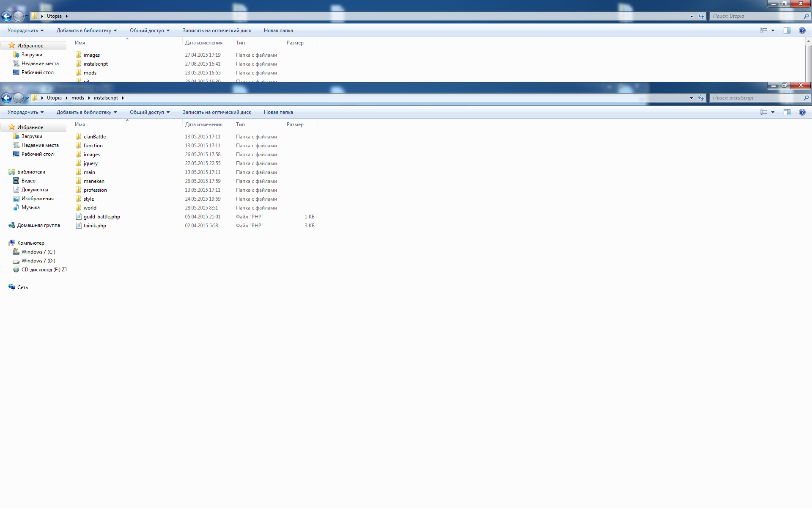
Task: Open address bar history dropdown in Utopia window
Action: 691,16
